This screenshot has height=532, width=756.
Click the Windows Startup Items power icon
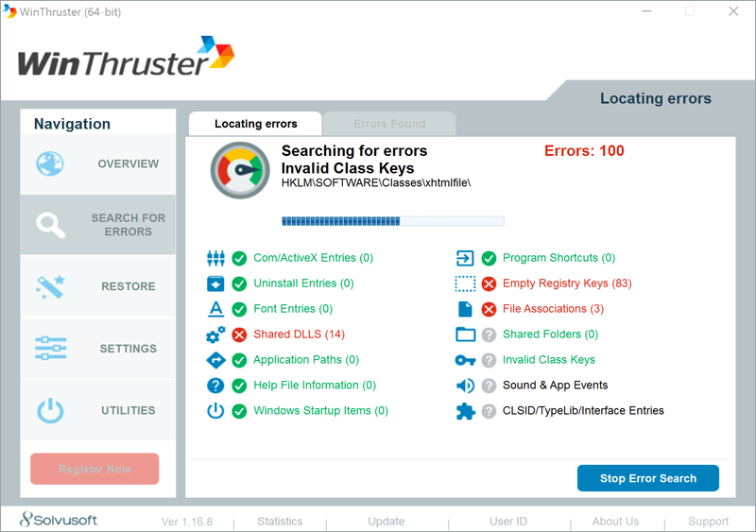click(215, 410)
